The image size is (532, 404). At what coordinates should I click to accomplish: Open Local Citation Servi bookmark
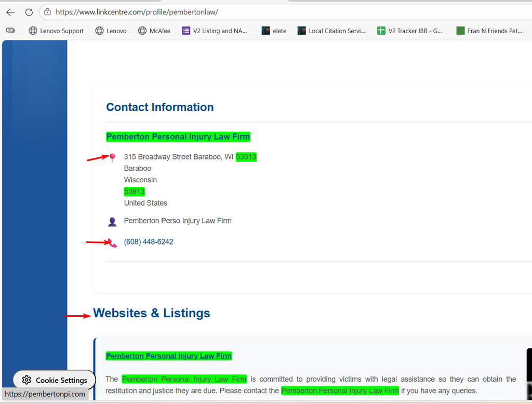331,31
